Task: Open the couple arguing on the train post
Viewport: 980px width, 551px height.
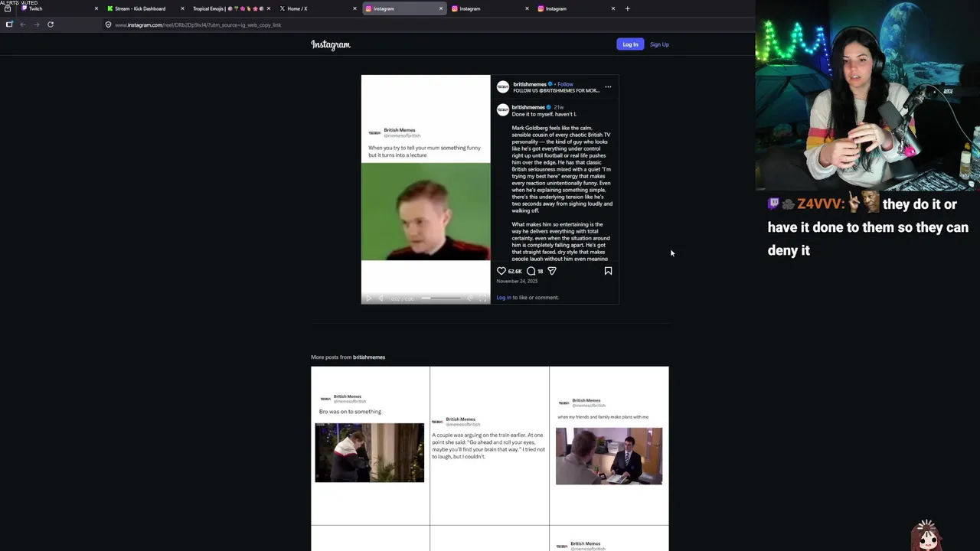Action: [489, 445]
